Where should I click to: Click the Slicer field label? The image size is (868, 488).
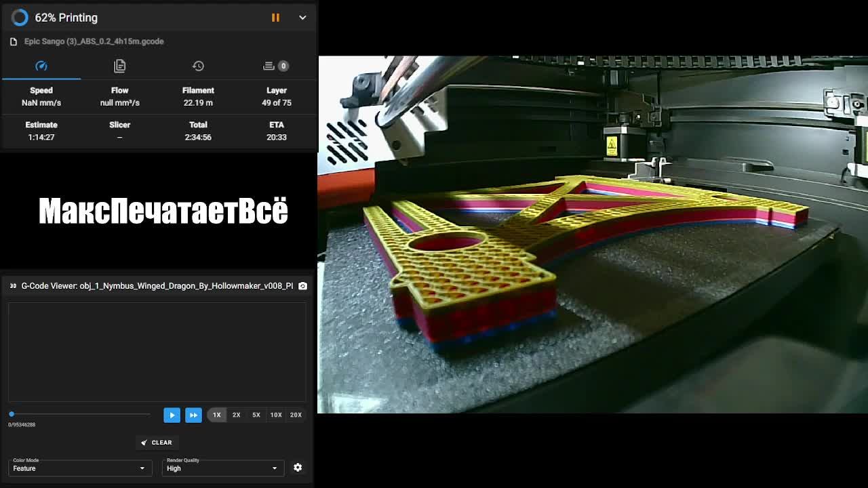point(119,125)
